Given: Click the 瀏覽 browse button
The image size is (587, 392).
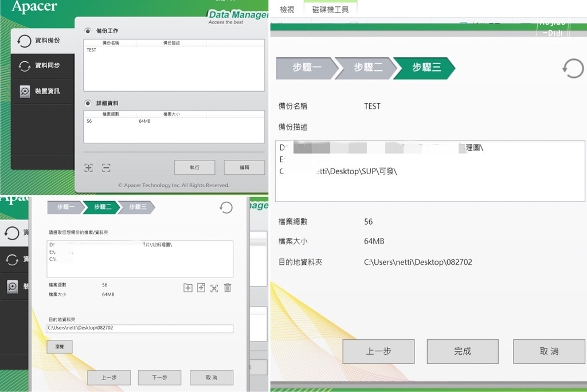Looking at the screenshot, I should (60, 347).
